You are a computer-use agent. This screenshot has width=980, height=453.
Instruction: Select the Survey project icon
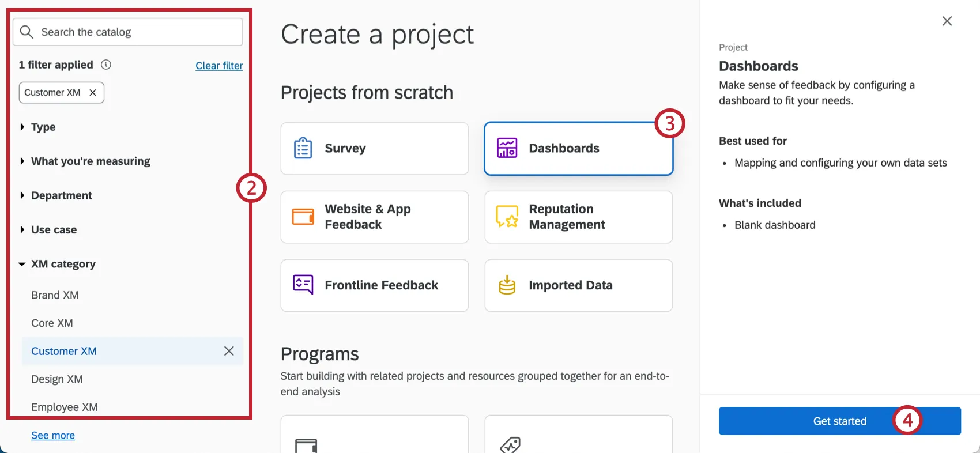pyautogui.click(x=302, y=148)
